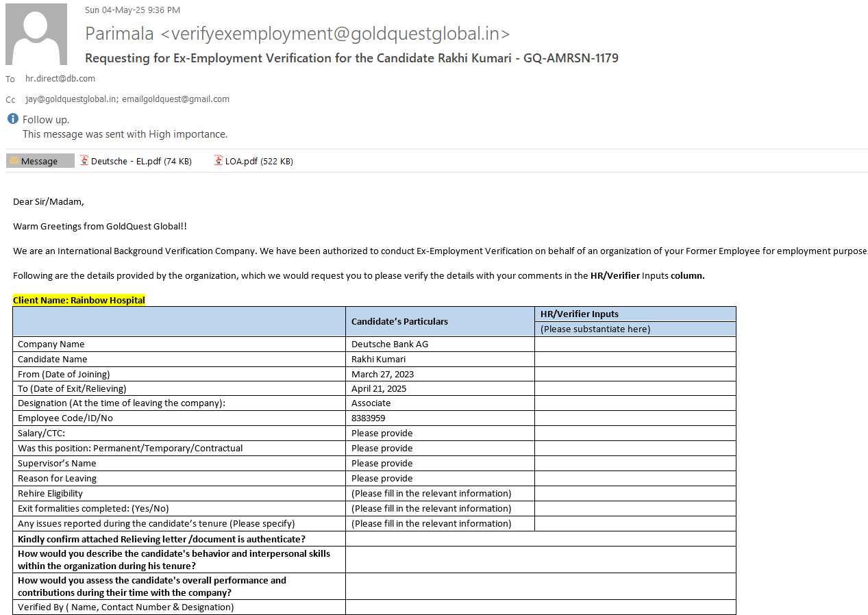
Task: Click HR/Verifier input cell for Company Name
Action: tap(634, 344)
